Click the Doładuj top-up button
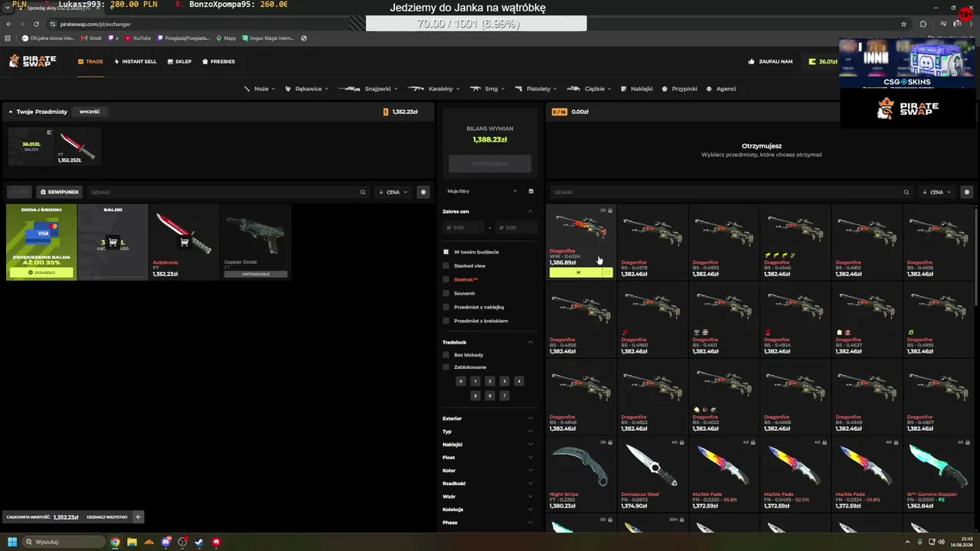This screenshot has height=551, width=980. (x=41, y=272)
